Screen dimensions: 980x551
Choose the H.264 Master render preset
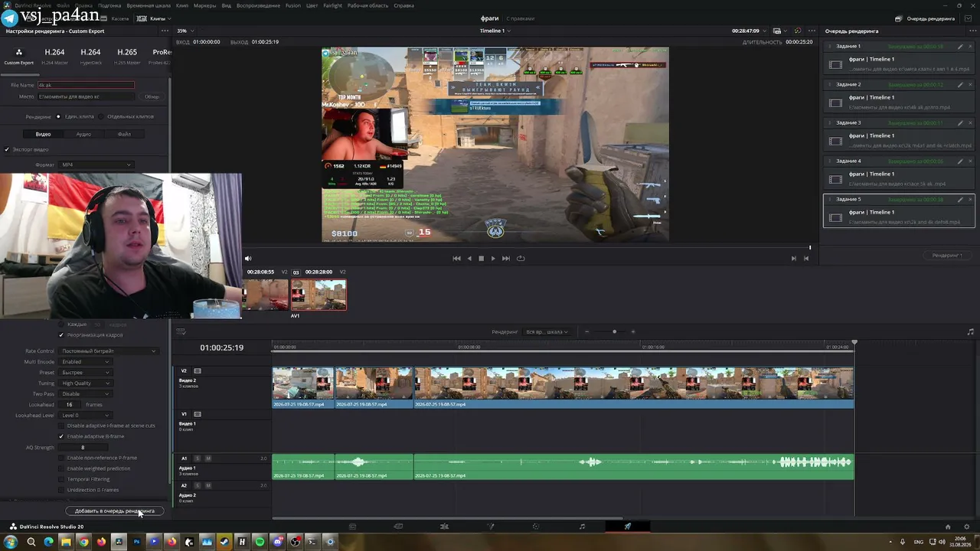pyautogui.click(x=54, y=56)
